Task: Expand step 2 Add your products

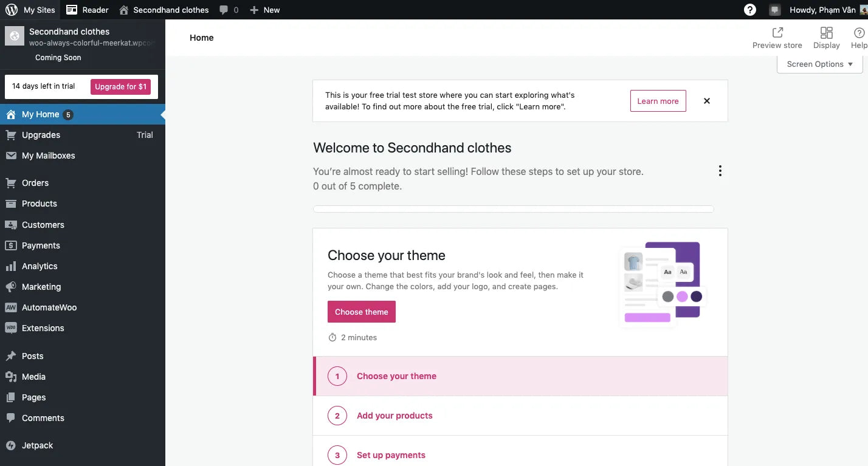Action: coord(520,416)
